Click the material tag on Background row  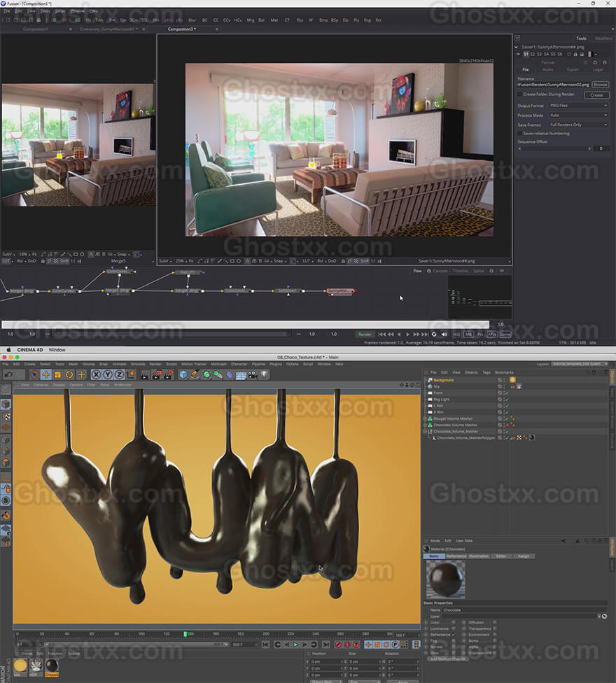click(x=513, y=380)
